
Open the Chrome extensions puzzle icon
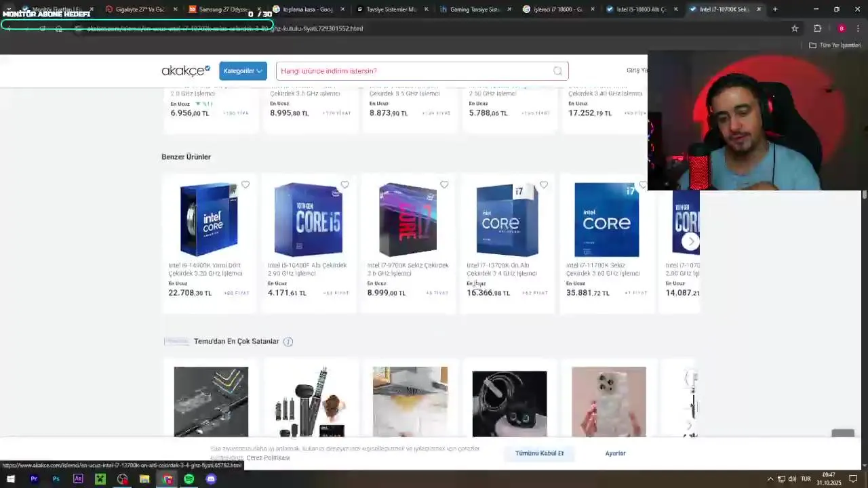point(817,28)
